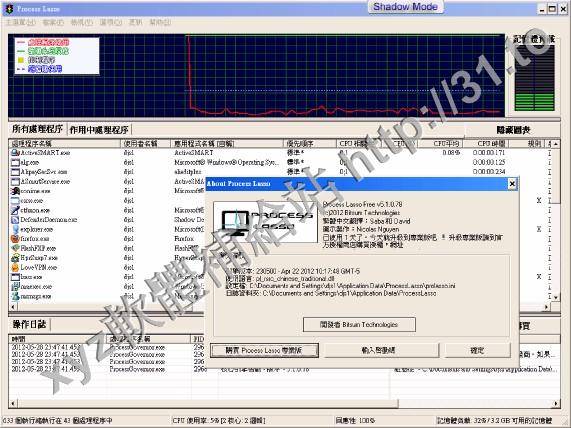Click the HprSnap7.exe process icon
The height and width of the screenshot is (428, 571).
click(x=15, y=258)
